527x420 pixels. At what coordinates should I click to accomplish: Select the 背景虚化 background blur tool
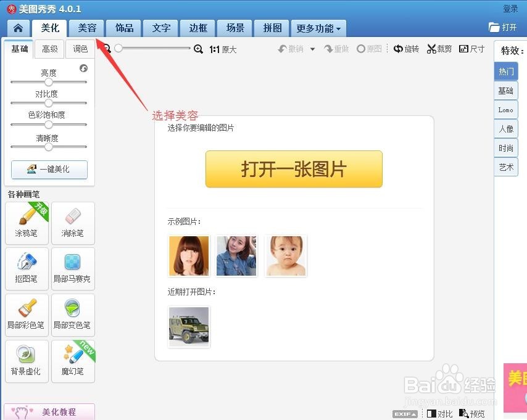[x=27, y=361]
